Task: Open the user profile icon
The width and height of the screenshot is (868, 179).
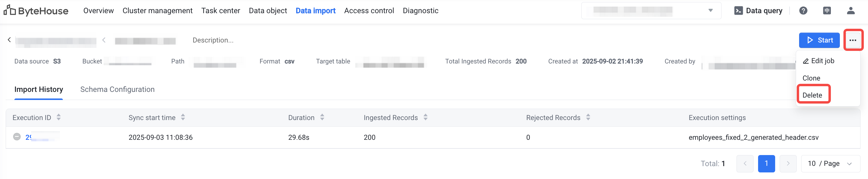Action: (x=851, y=11)
